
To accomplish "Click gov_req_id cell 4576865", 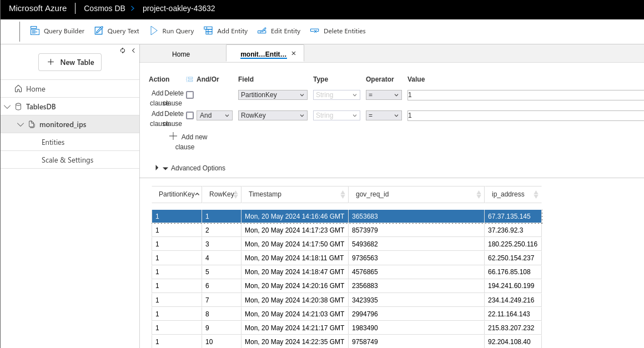I will point(416,271).
